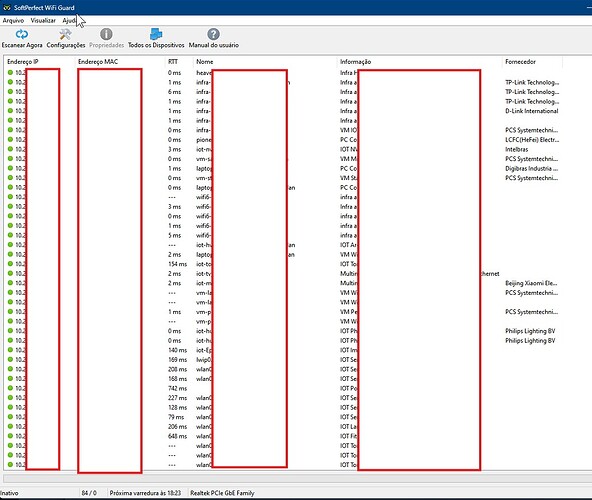Image resolution: width=592 pixels, height=500 pixels.
Task: Select the 79 ms RTT cell
Action: [176, 417]
